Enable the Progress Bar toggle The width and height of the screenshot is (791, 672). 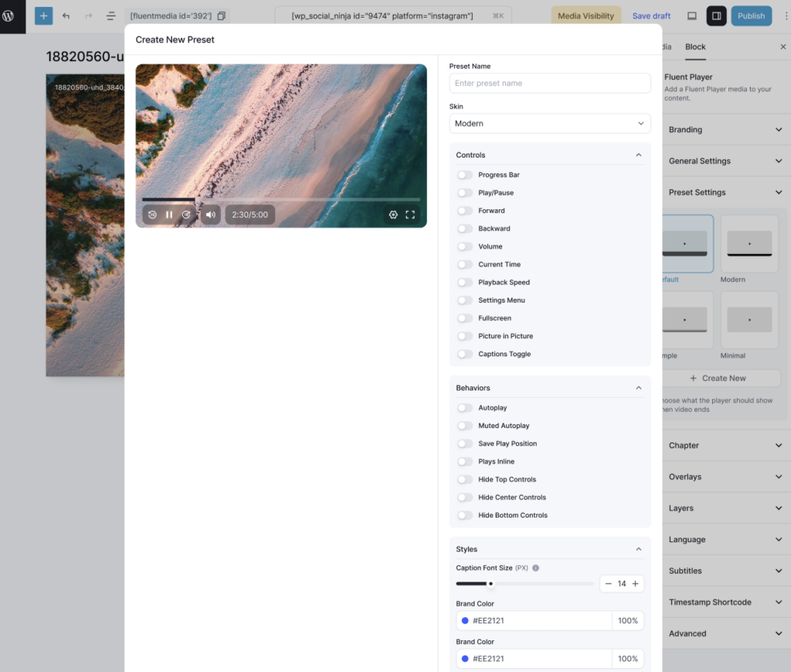pos(465,175)
